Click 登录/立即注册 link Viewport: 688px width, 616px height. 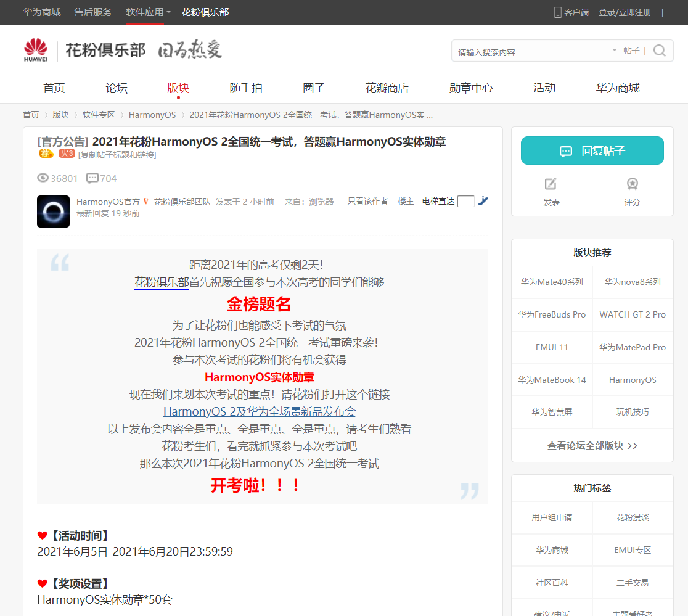625,12
